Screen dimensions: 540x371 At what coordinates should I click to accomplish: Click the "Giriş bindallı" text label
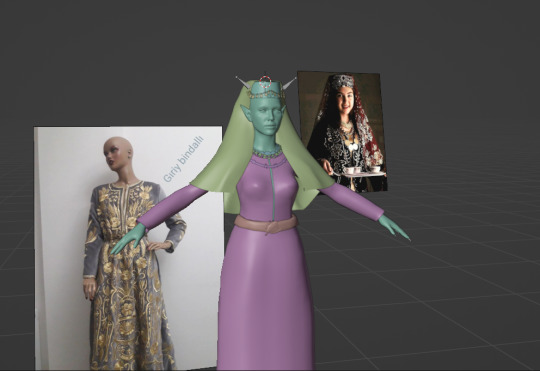pos(183,159)
